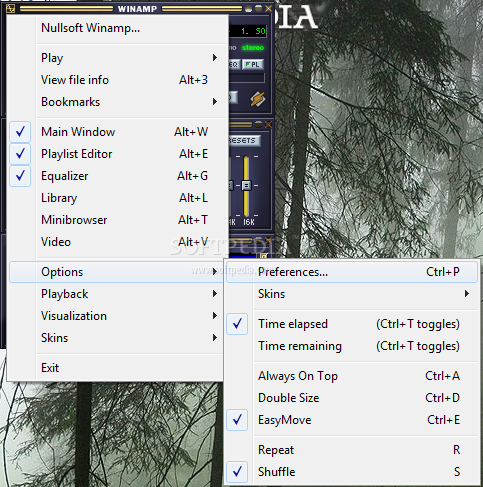Toggle the PL playlist button in Winamp
The width and height of the screenshot is (483, 487).
click(x=253, y=65)
